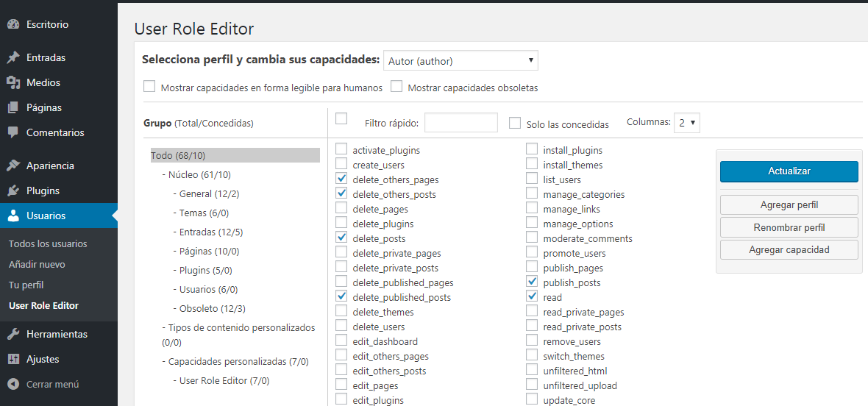Open User Role Editor submenu link
The width and height of the screenshot is (868, 406).
click(x=43, y=305)
